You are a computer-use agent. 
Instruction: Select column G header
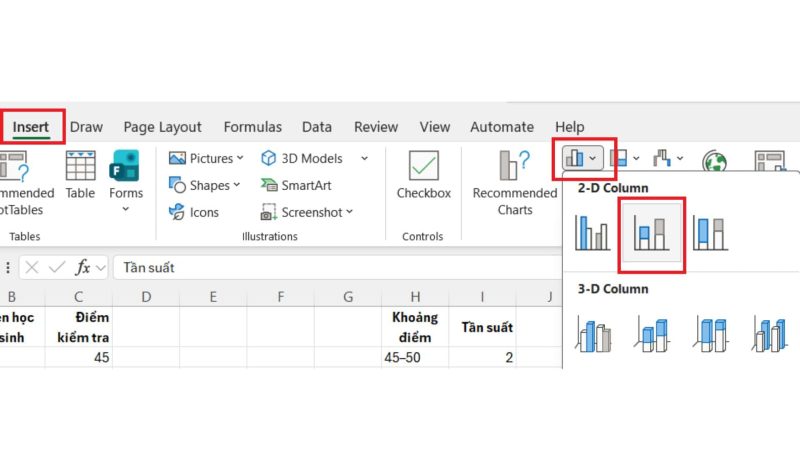pos(348,296)
